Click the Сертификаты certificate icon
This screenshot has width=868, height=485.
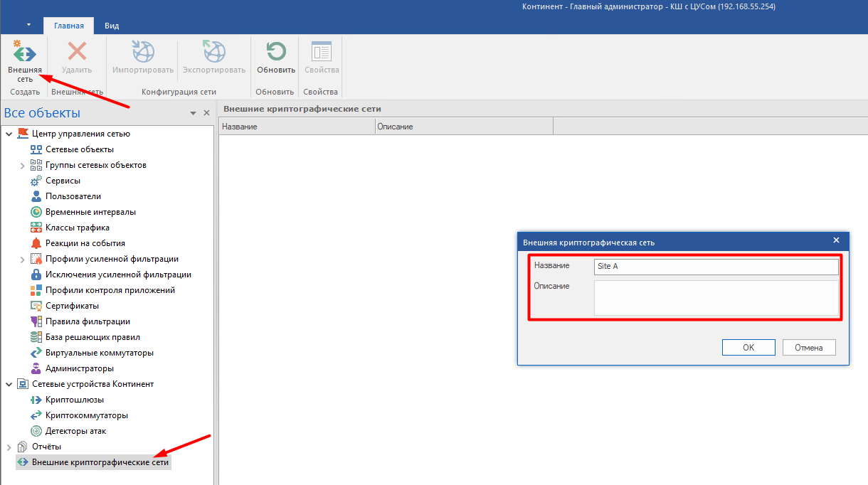click(36, 306)
